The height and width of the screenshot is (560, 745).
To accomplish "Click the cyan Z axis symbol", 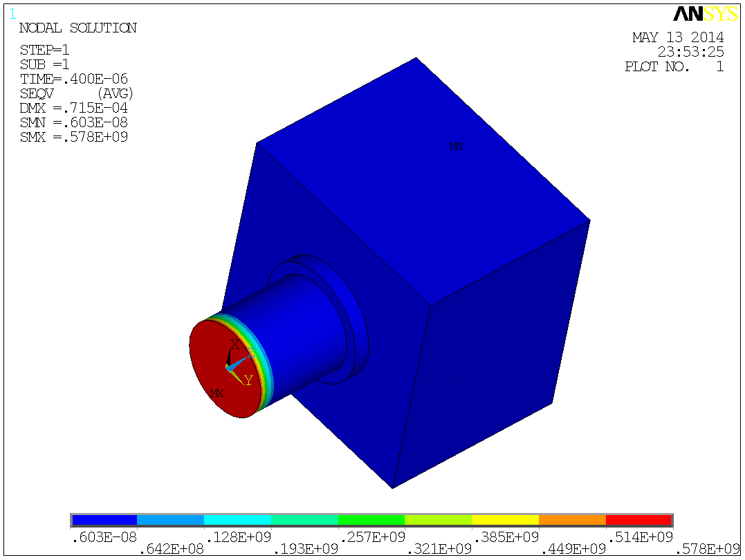I will pyautogui.click(x=251, y=353).
